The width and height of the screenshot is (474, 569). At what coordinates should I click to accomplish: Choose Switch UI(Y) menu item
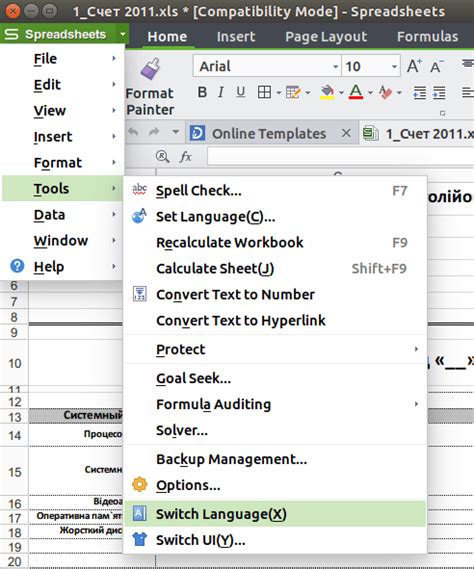[275, 540]
